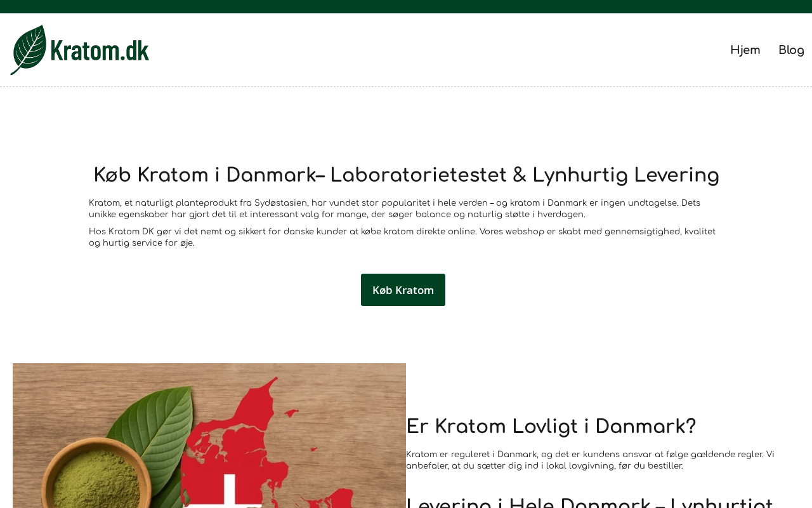Viewport: 812px width, 508px height.
Task: Click the empty header area left of Hjem
Action: pyautogui.click(x=438, y=50)
